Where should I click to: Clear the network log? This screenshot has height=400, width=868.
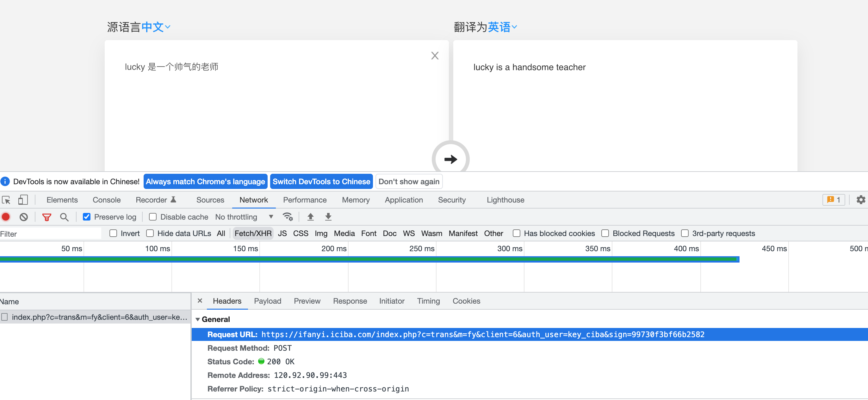tap(24, 217)
